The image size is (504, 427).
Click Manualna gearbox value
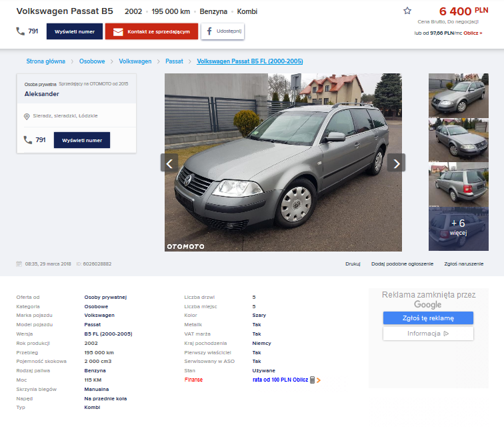click(97, 390)
